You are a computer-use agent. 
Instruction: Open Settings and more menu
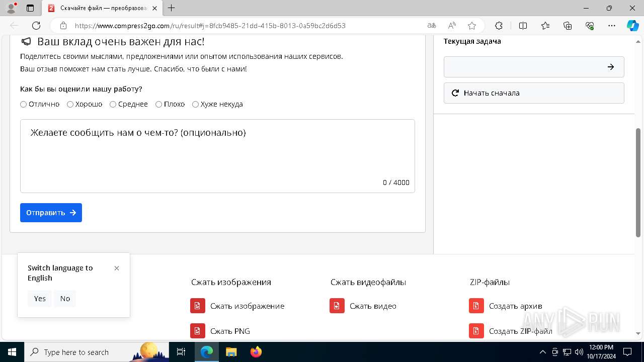coord(612,26)
